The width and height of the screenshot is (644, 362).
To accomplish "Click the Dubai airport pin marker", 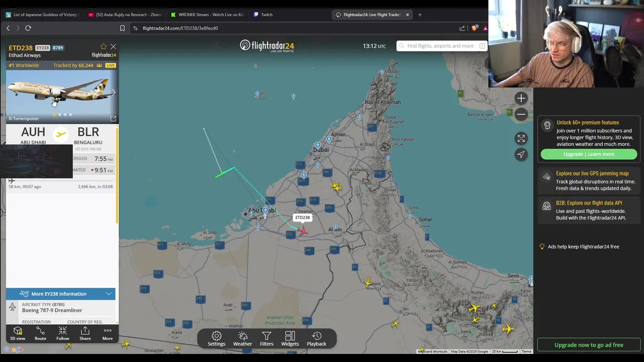I will click(317, 145).
